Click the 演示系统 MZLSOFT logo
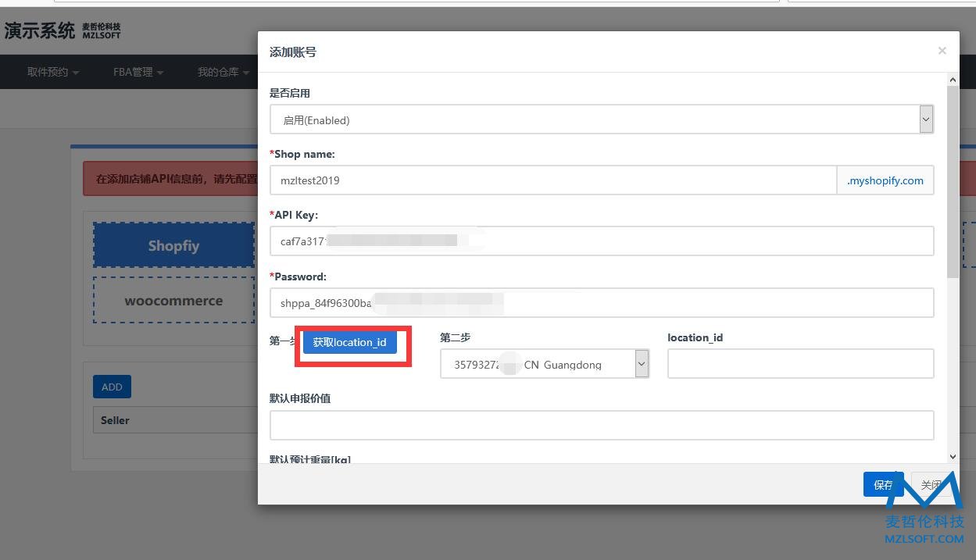 (63, 30)
